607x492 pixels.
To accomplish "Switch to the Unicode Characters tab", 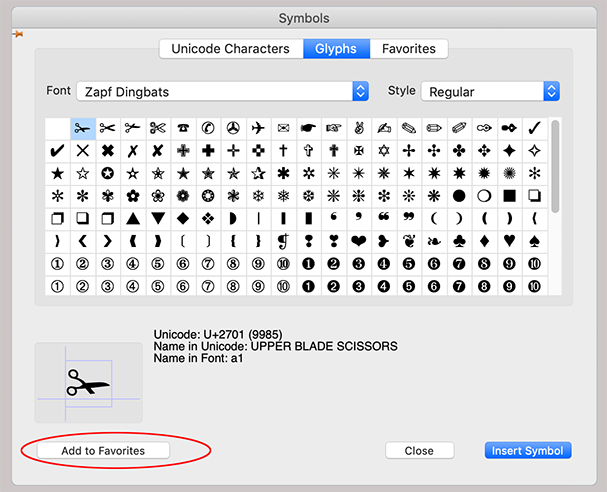I will pyautogui.click(x=231, y=49).
